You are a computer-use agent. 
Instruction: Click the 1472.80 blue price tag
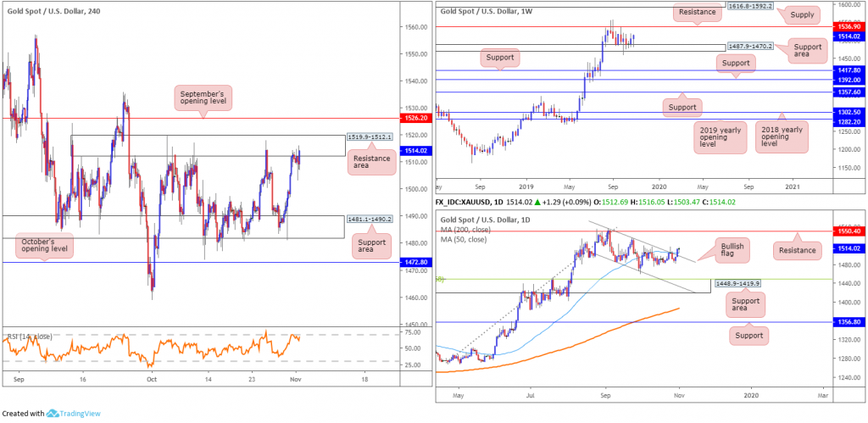(x=414, y=264)
